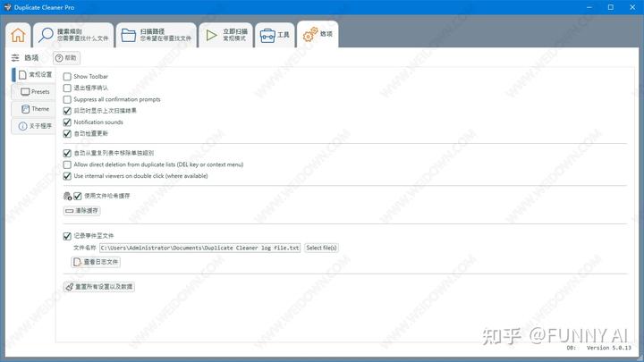This screenshot has height=362, width=644.
Task: Open the scan now tab with play icon
Action: (226, 35)
